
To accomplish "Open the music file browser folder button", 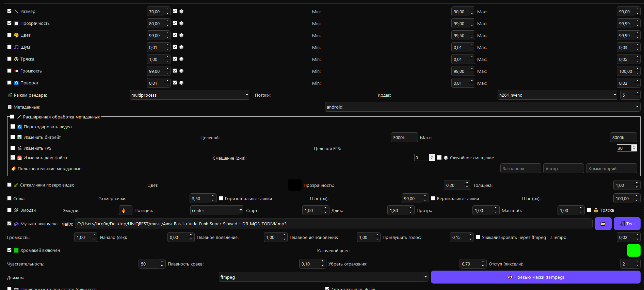I will [x=603, y=224].
